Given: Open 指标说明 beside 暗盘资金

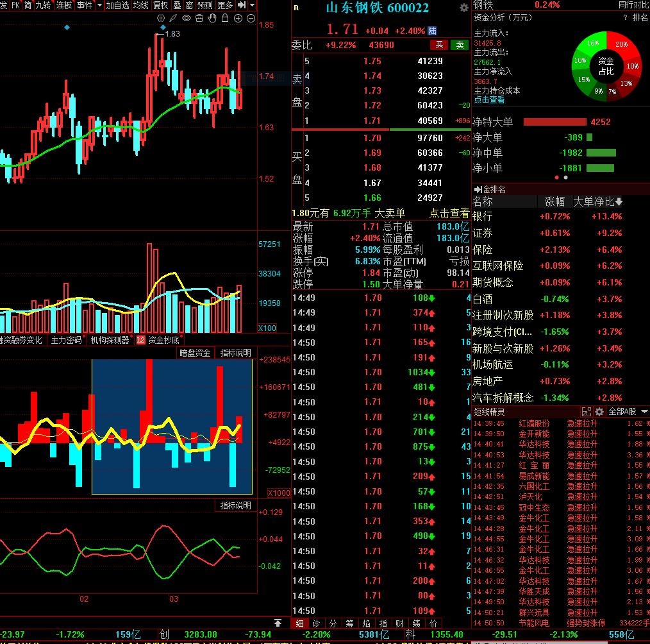Looking at the screenshot, I should click(x=235, y=353).
